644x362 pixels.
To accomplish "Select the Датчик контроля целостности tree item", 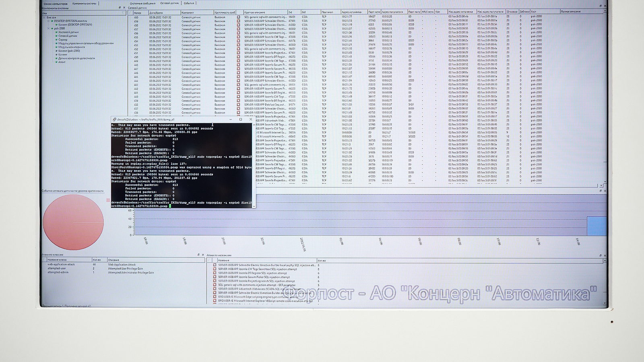I will 76,58.
